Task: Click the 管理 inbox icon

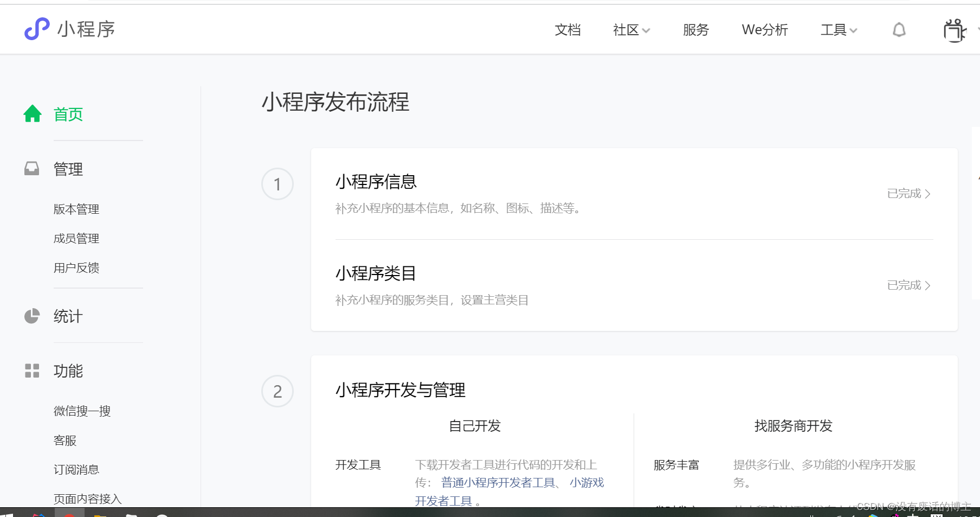Action: [x=32, y=169]
